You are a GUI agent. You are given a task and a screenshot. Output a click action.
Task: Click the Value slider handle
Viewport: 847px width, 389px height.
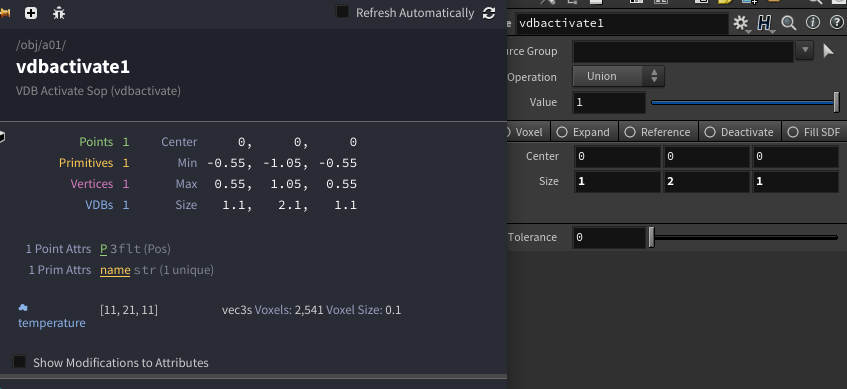837,102
